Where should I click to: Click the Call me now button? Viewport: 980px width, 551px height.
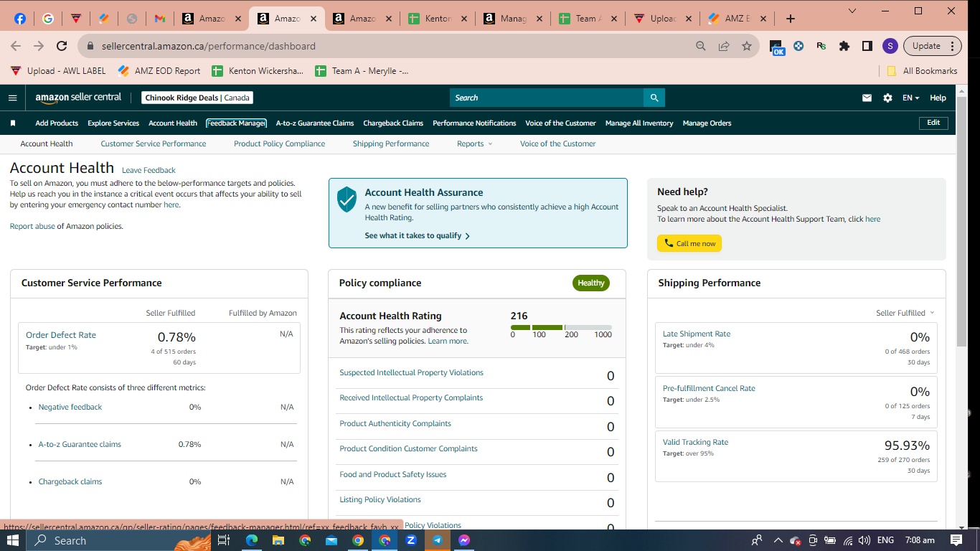[x=689, y=243]
